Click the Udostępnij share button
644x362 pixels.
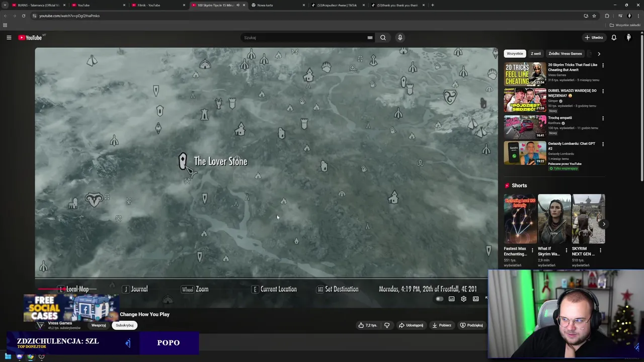coord(411,325)
